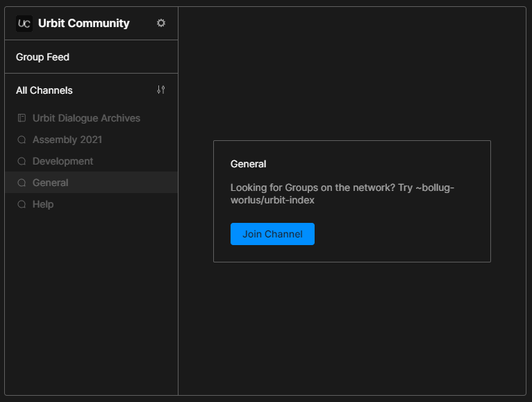532x402 pixels.
Task: Click the General heading in the card
Action: click(248, 164)
